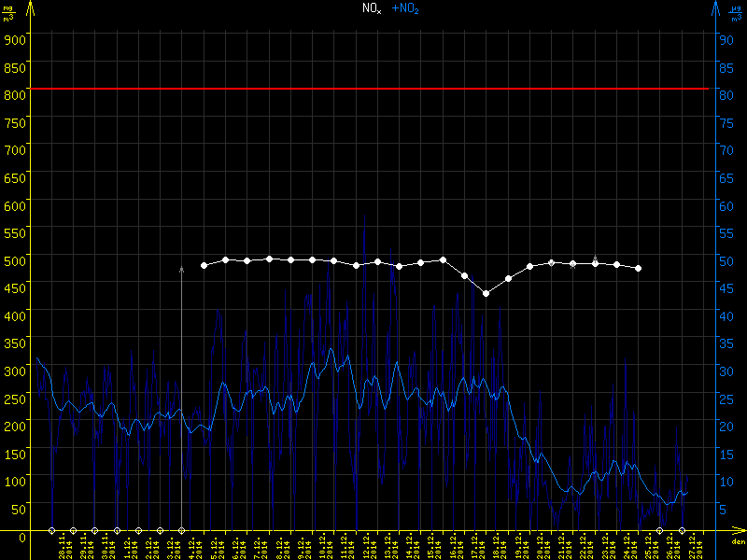This screenshot has width=747, height=560.
Task: Click the yellow left axis arrowhead
Action: [x=31, y=7]
